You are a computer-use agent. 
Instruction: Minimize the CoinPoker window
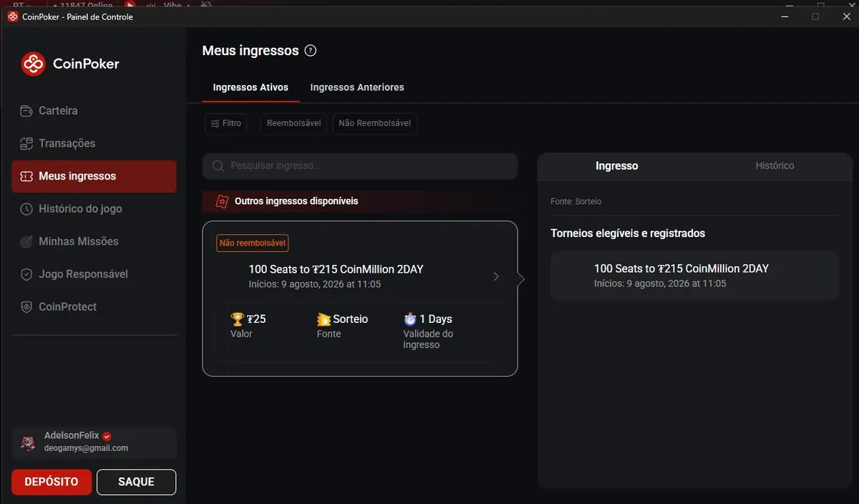click(x=784, y=16)
